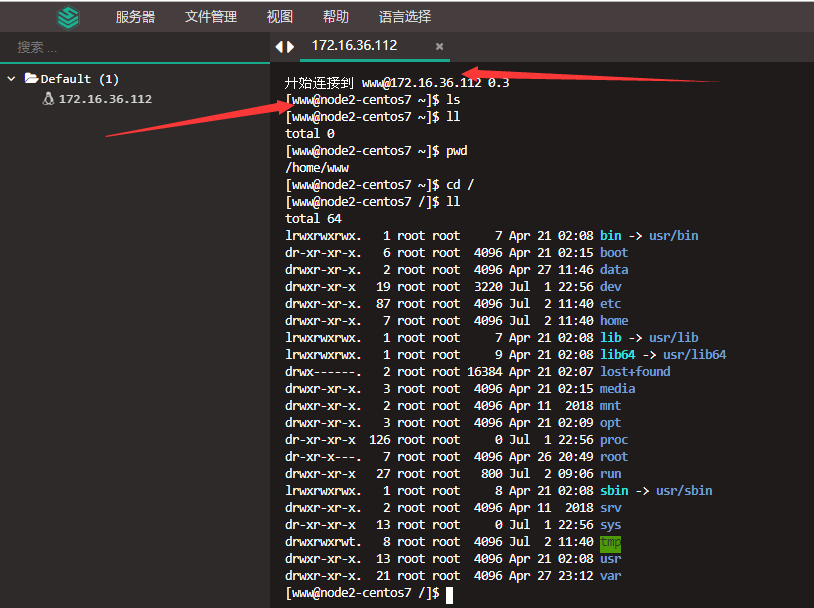Open the 视图 menu
The image size is (814, 608).
pyautogui.click(x=280, y=17)
